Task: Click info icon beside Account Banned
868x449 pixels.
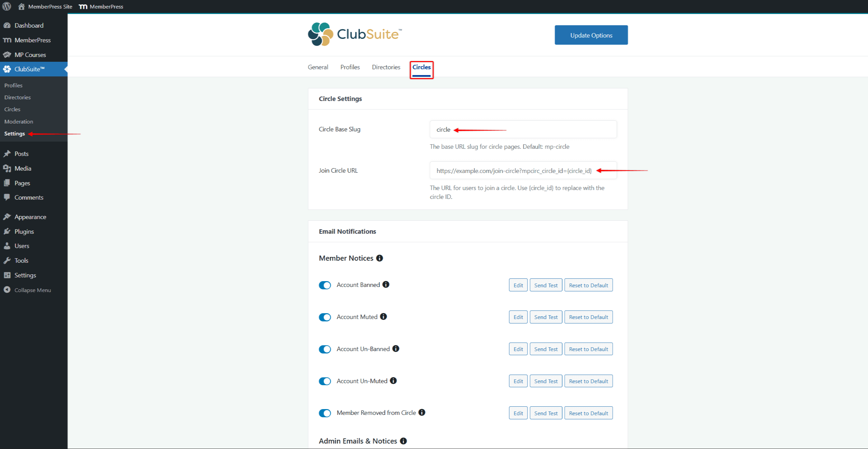Action: [x=386, y=285]
